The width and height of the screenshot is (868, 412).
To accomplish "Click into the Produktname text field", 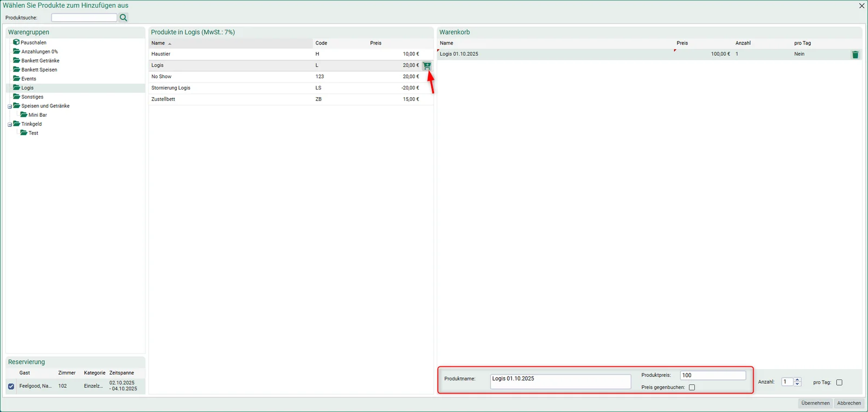I will 561,382.
